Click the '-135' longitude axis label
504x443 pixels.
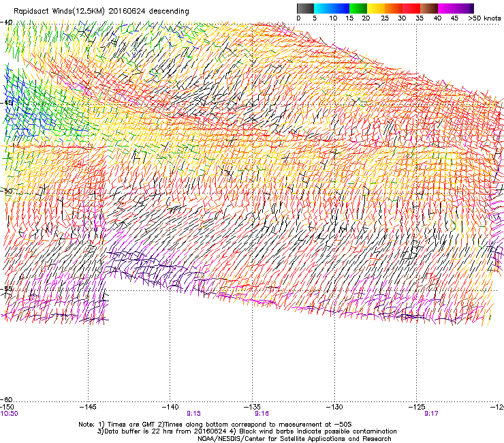252,407
